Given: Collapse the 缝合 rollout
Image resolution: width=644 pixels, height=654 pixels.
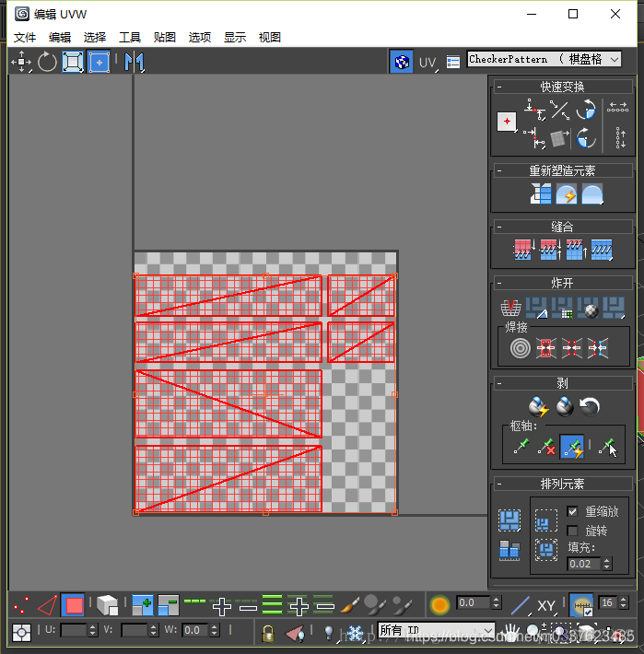Looking at the screenshot, I should 563,227.
